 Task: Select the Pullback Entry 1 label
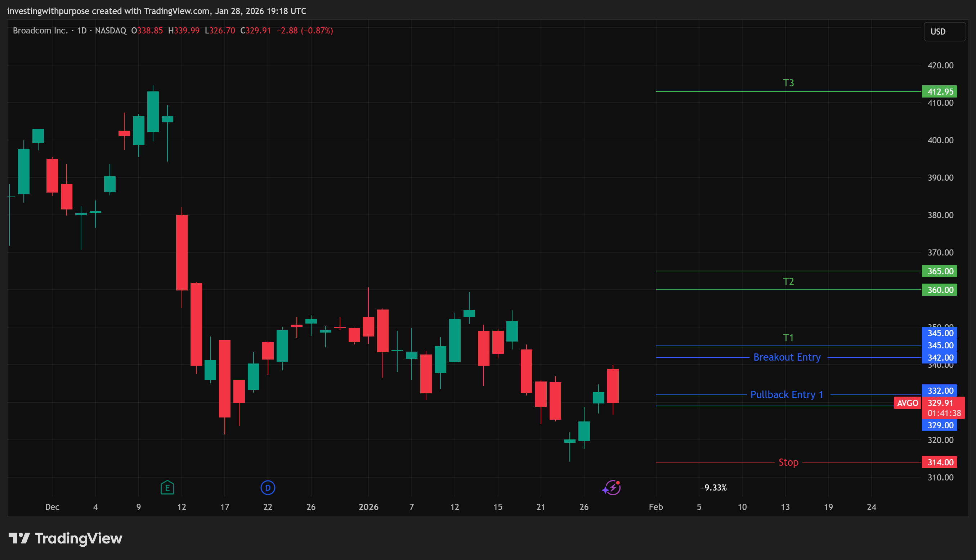[x=786, y=394]
